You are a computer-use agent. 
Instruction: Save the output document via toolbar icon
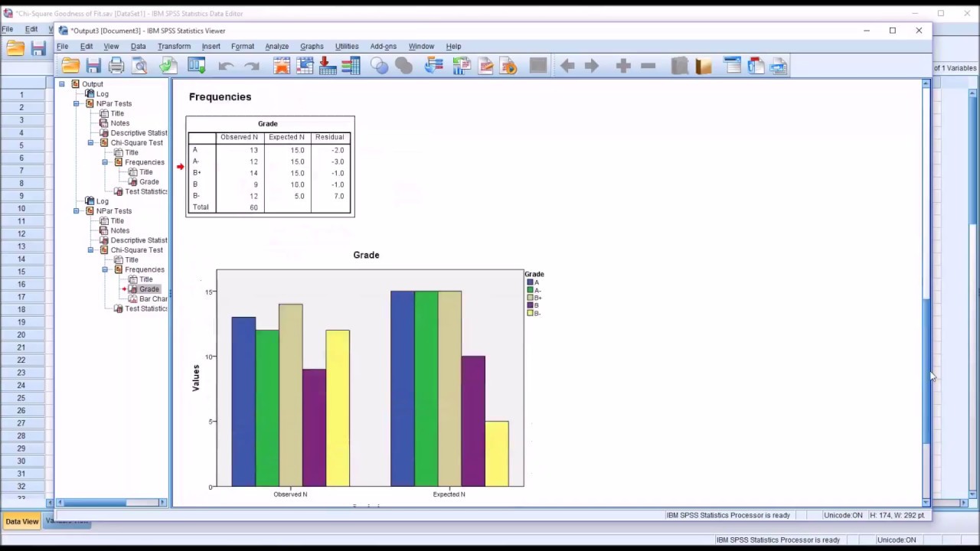[x=93, y=66]
